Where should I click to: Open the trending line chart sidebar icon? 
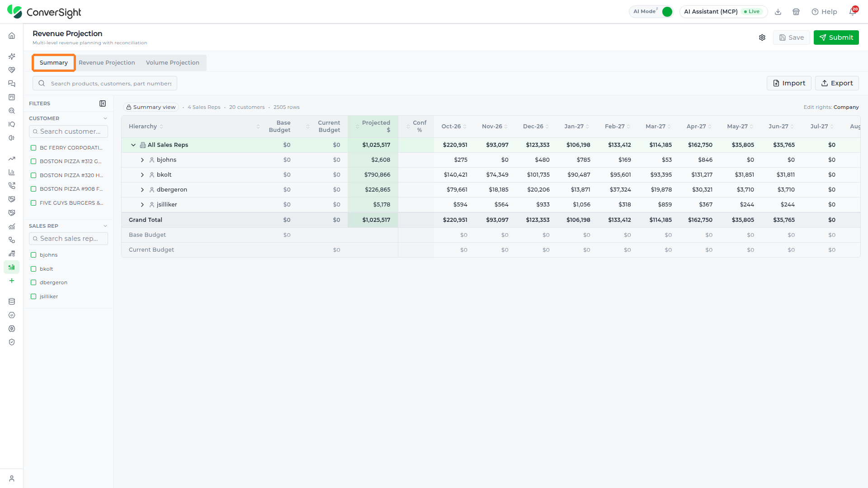coord(12,159)
